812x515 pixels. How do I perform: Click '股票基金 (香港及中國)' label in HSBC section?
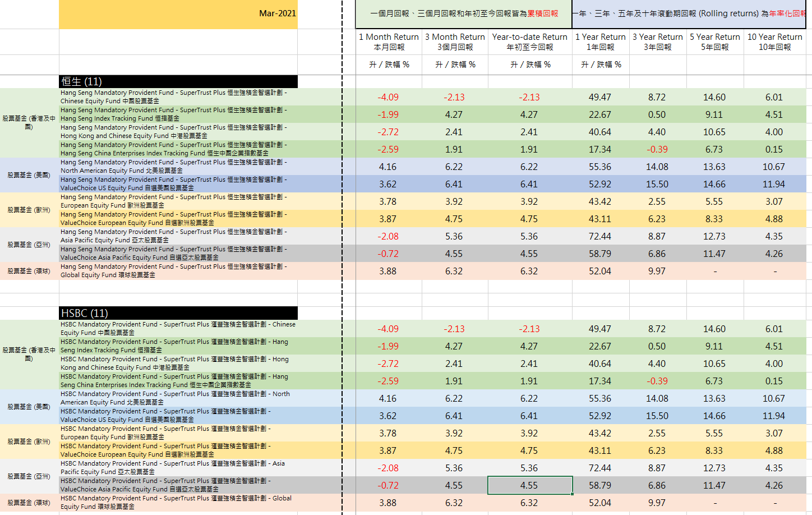(x=29, y=354)
